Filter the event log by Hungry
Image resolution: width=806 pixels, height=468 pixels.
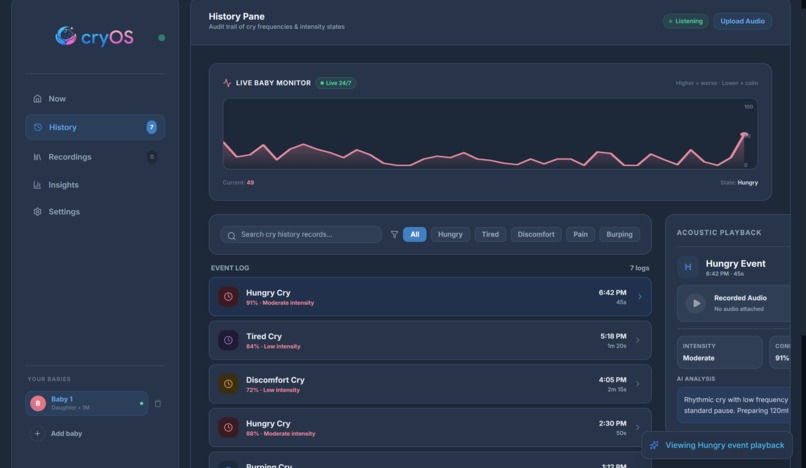(450, 235)
